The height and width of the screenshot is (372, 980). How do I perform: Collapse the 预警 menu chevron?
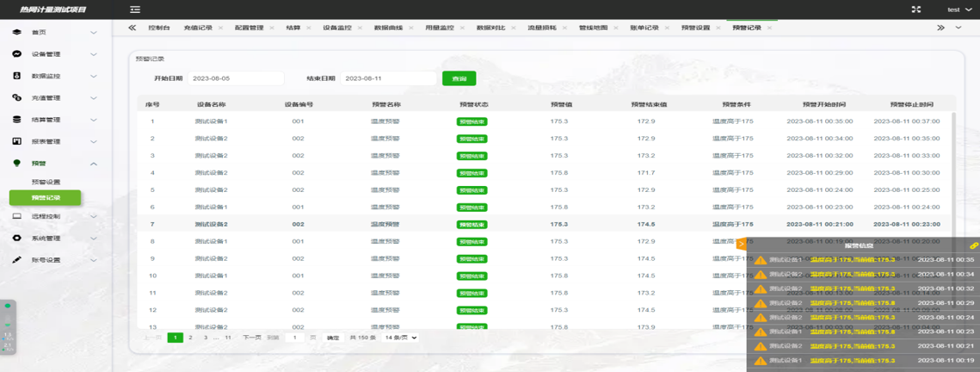(94, 163)
